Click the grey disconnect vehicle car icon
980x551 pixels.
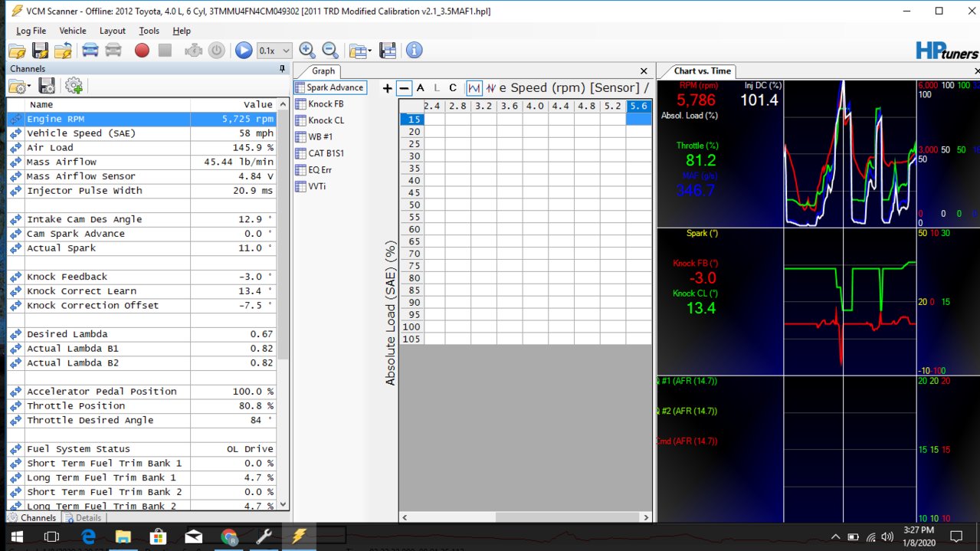pos(113,51)
